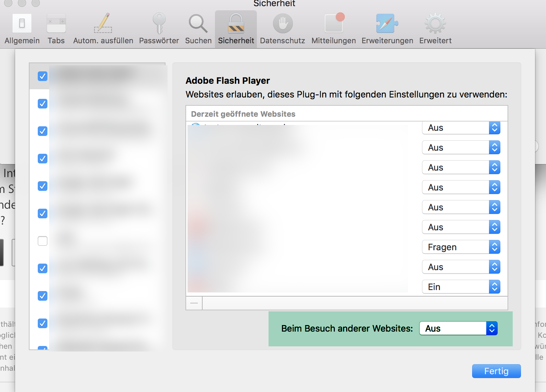The width and height of the screenshot is (546, 392).
Task: Open the Erweiterungen puzzle pane
Action: click(x=387, y=29)
